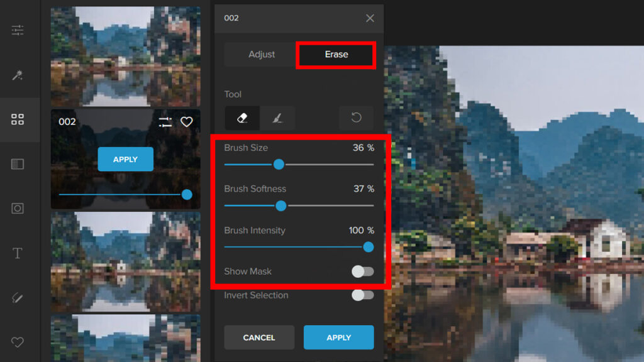Switch to the Adjust tab

click(x=262, y=55)
